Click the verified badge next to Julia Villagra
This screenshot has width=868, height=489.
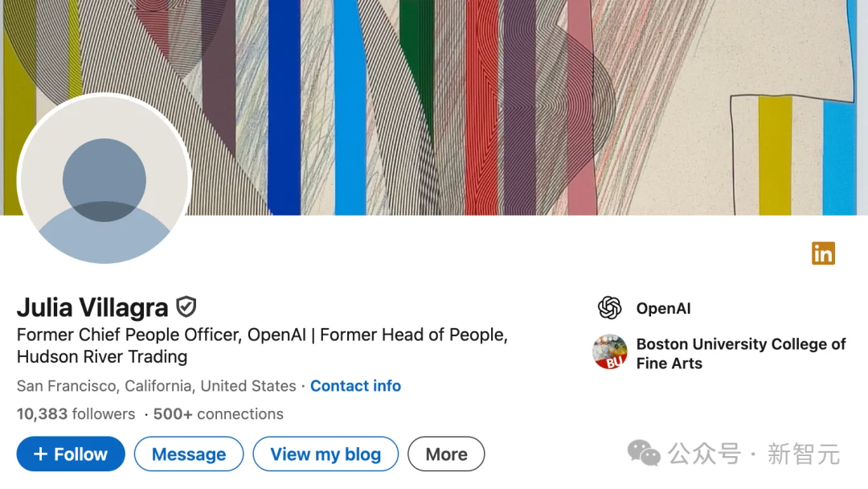tap(186, 306)
